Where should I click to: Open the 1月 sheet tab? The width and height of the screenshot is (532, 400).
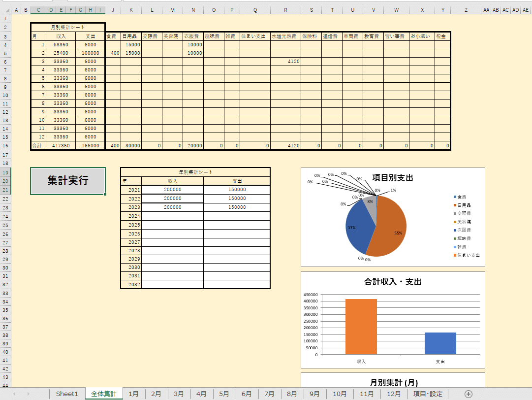tap(134, 394)
